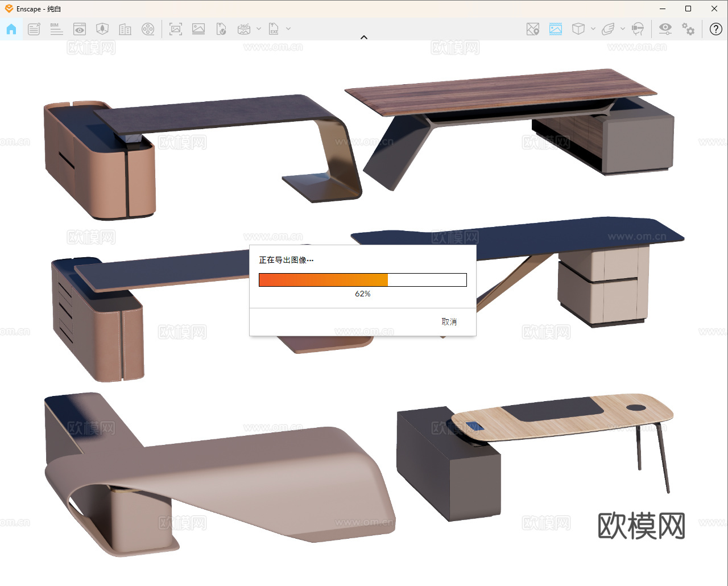Click the batch rendering image icon
Viewport: 728px width, 586px height.
(198, 29)
